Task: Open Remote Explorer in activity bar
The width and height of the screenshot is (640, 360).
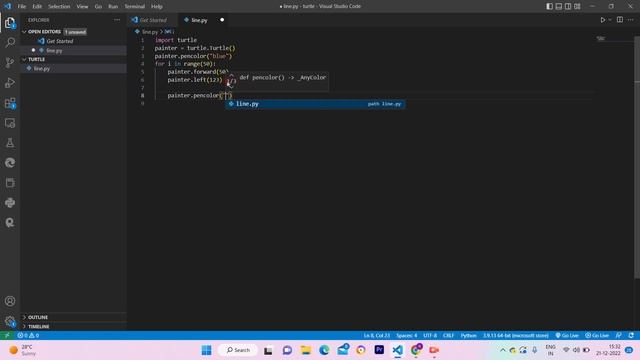Action: tap(10, 123)
